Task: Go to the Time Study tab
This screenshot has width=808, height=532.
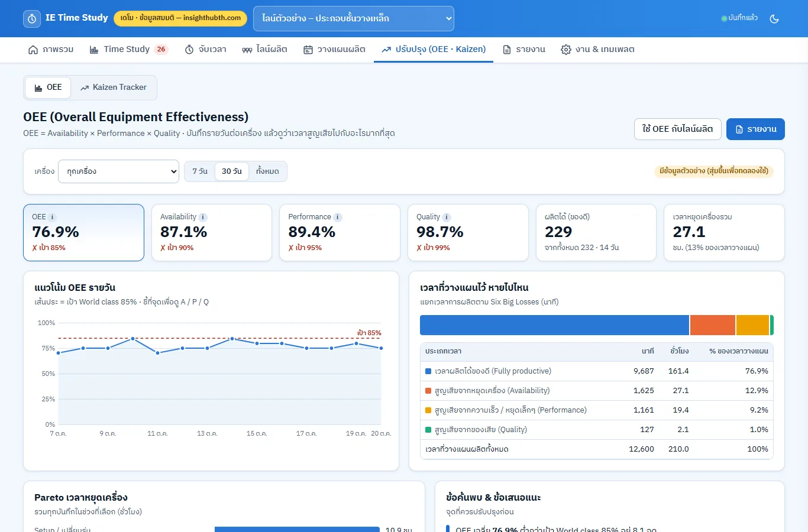Action: tap(128, 50)
